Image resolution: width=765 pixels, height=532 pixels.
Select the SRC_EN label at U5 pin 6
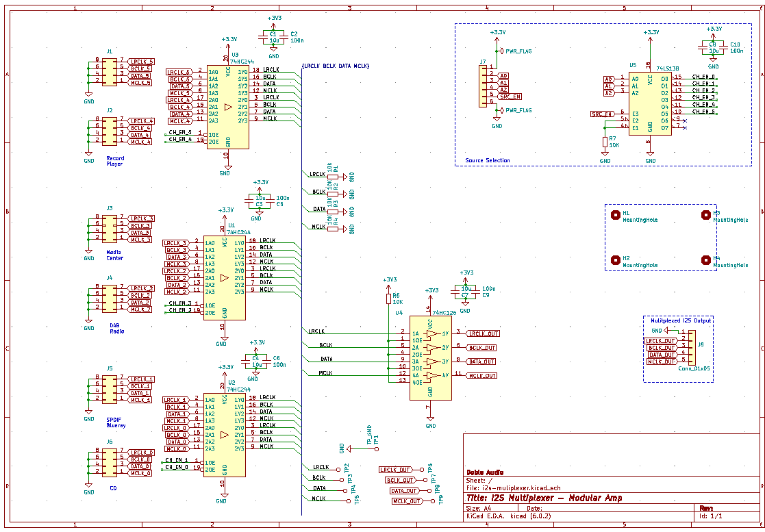coord(602,114)
